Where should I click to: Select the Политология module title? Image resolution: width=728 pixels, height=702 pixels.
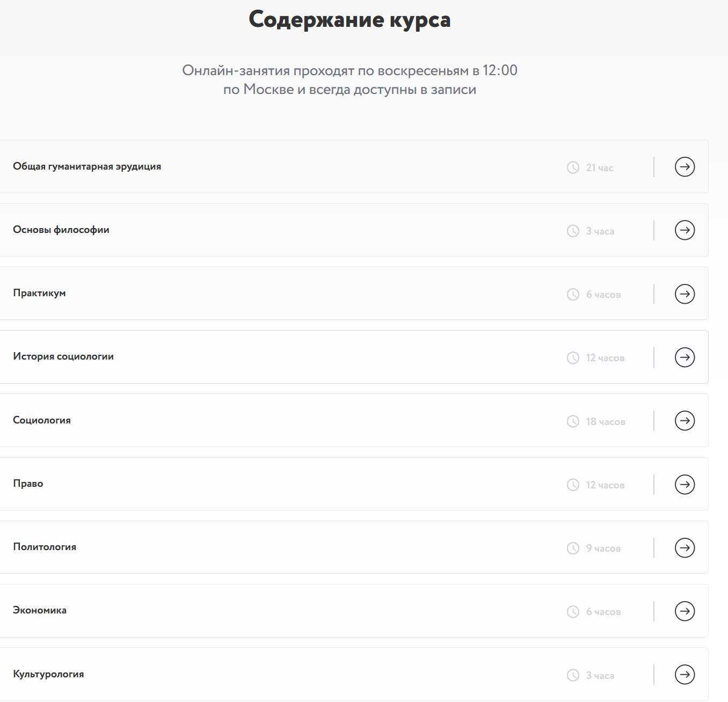pyautogui.click(x=45, y=547)
